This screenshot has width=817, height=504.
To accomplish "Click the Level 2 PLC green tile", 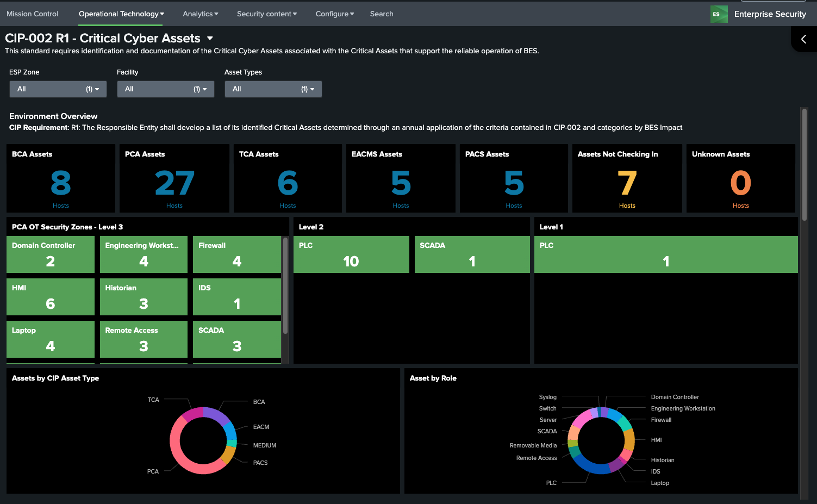I will pos(351,254).
